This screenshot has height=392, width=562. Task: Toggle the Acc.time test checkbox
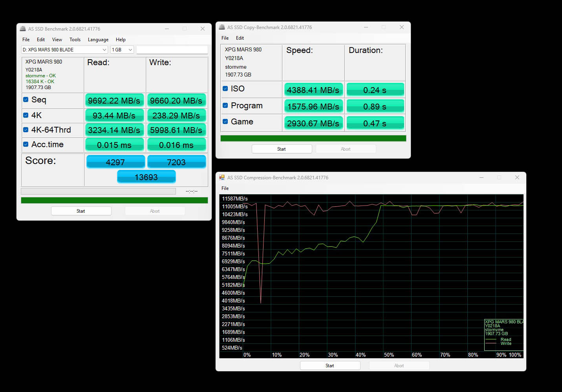coord(26,144)
